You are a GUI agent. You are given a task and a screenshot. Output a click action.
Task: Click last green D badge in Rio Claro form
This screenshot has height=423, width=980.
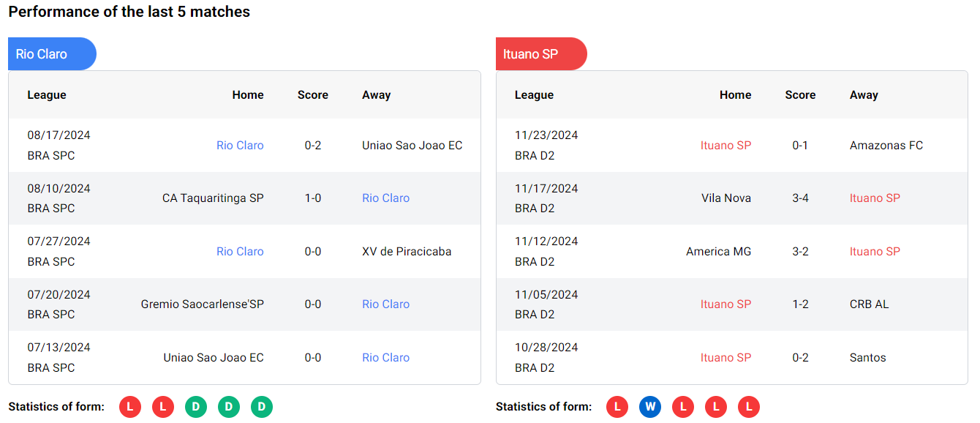tap(262, 407)
